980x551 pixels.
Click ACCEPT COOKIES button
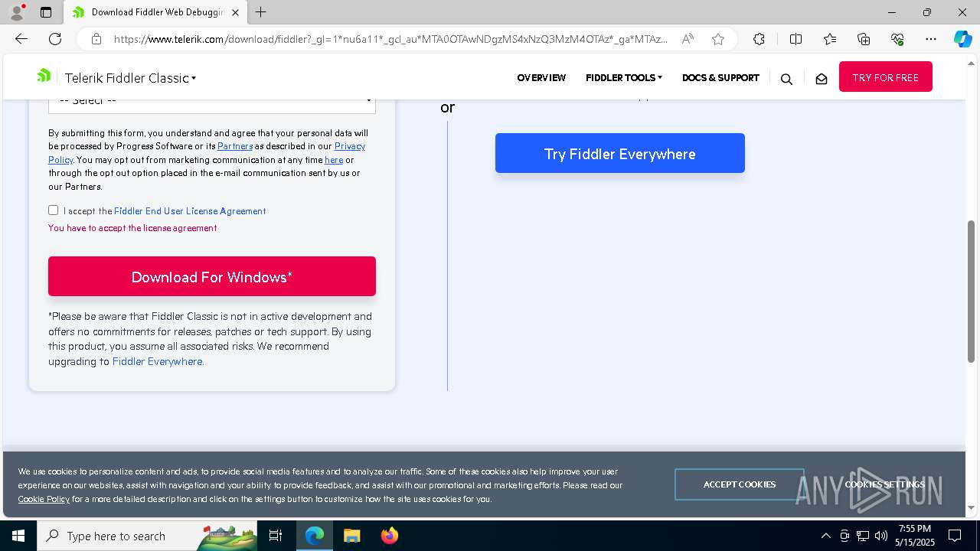coord(740,484)
